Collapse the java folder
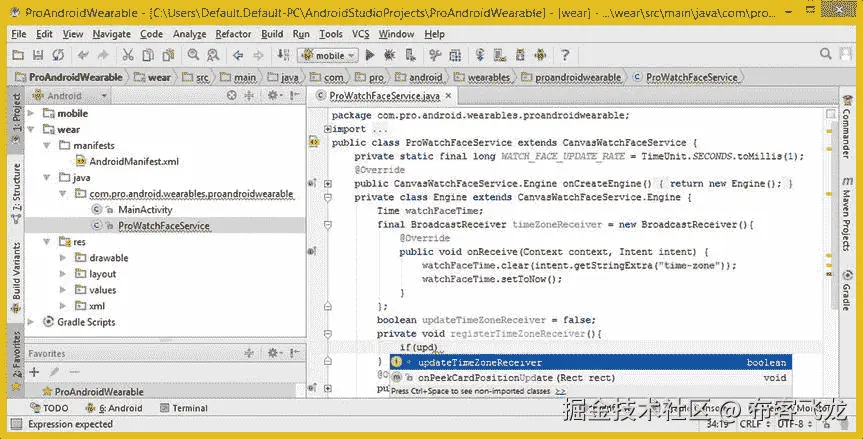This screenshot has width=863, height=439. pyautogui.click(x=47, y=178)
